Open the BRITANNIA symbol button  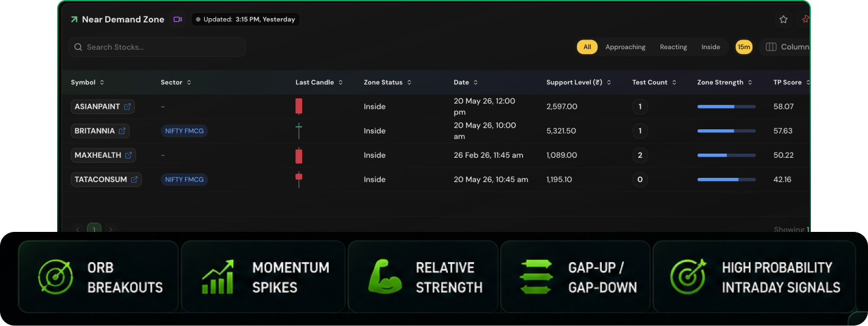pos(100,131)
